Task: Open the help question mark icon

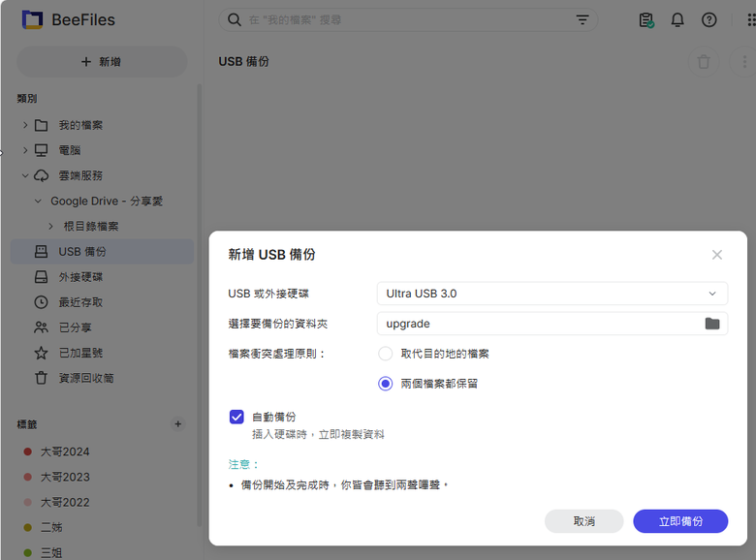Action: [709, 19]
